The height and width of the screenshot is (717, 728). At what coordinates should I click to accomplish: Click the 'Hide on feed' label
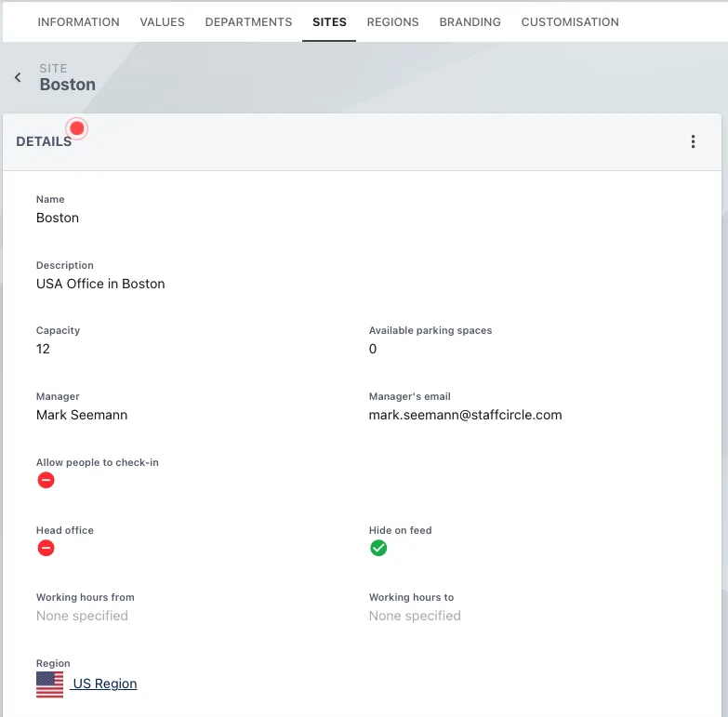[x=400, y=530]
